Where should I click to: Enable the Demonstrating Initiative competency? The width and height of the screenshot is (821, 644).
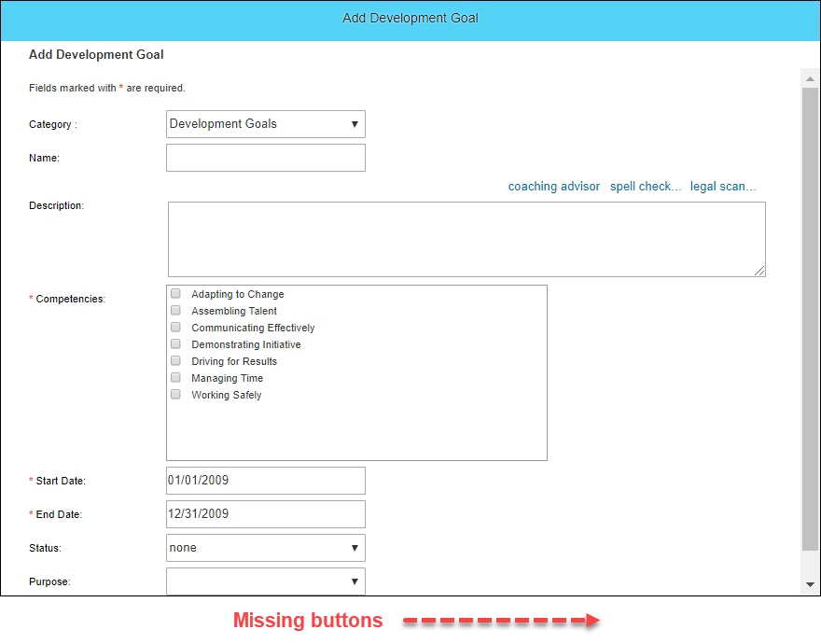pos(176,343)
